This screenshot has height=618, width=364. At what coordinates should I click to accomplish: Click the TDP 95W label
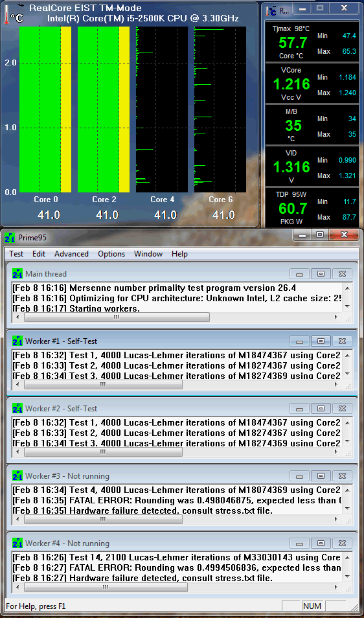tap(292, 194)
